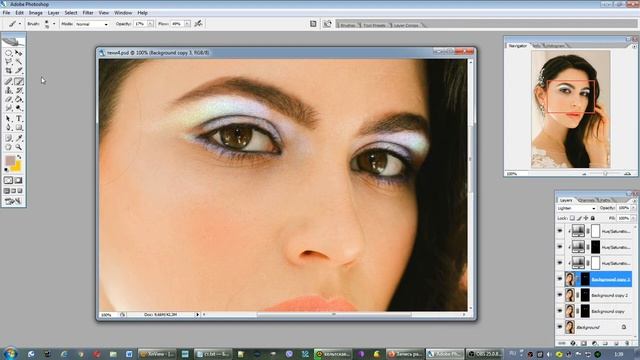Open the document status info arrow
This screenshot has height=360, width=640.
click(x=198, y=315)
